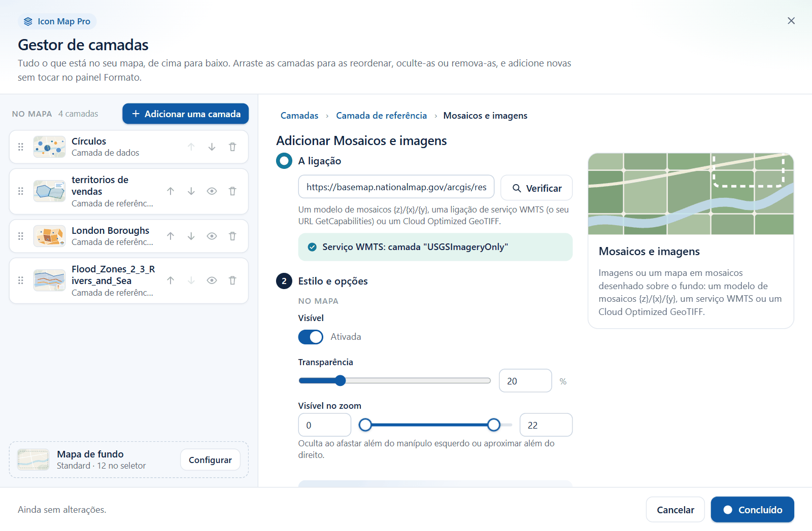The height and width of the screenshot is (531, 812).
Task: Go to Camada de referência breadcrumb
Action: pyautogui.click(x=381, y=116)
